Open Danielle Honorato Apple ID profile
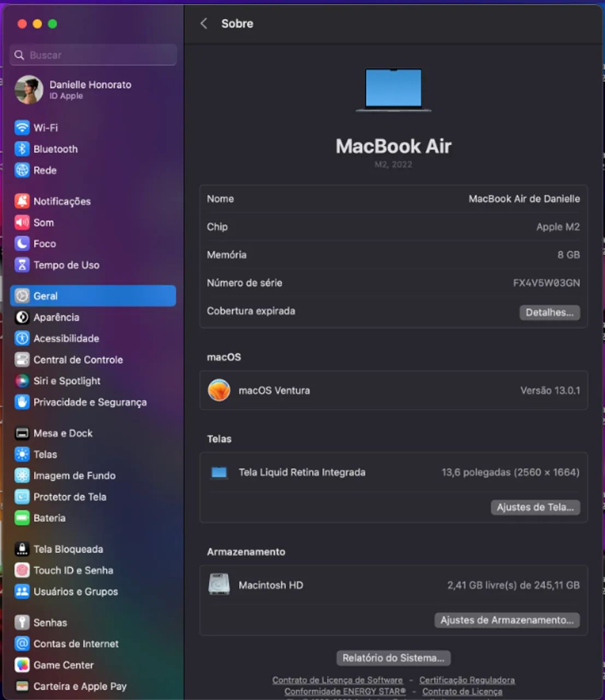 point(93,90)
